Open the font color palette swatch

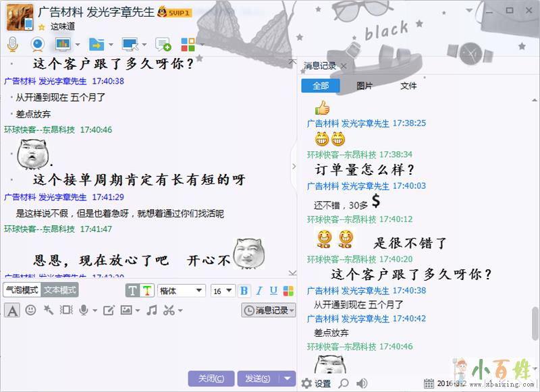(288, 291)
